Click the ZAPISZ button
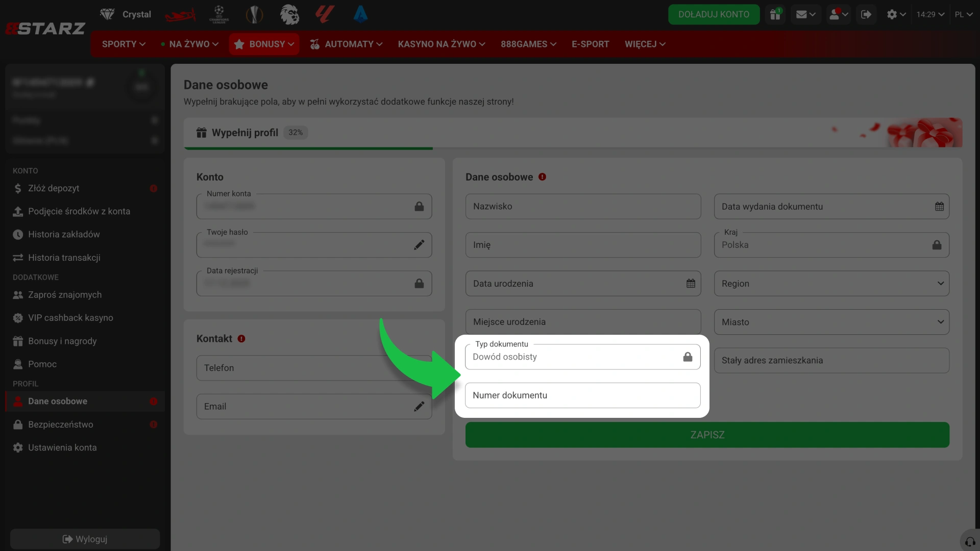980x551 pixels. pyautogui.click(x=707, y=435)
